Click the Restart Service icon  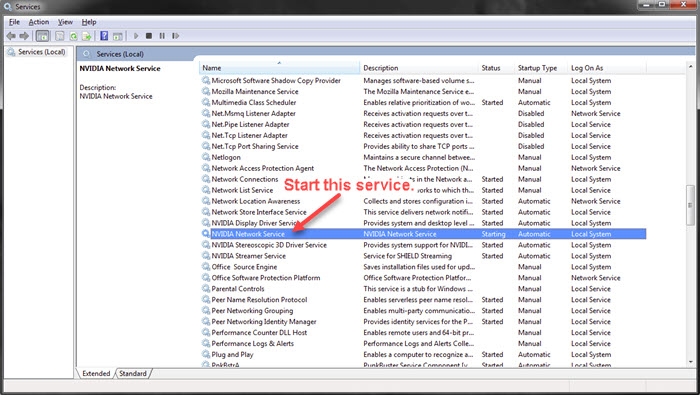[175, 36]
